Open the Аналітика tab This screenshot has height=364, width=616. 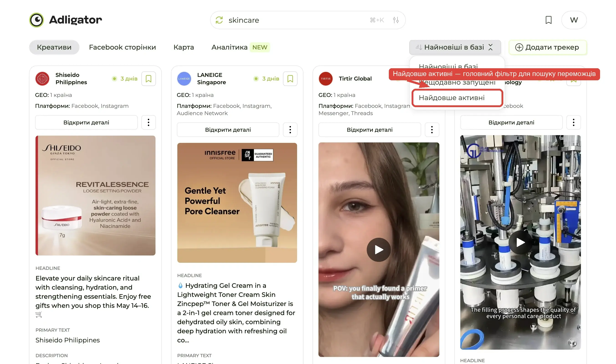coord(229,47)
